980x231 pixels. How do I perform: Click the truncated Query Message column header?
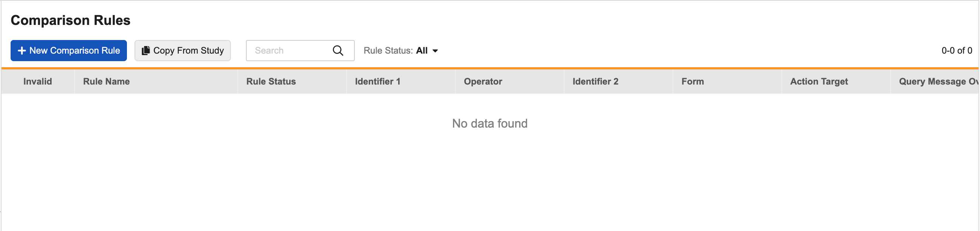pos(937,81)
